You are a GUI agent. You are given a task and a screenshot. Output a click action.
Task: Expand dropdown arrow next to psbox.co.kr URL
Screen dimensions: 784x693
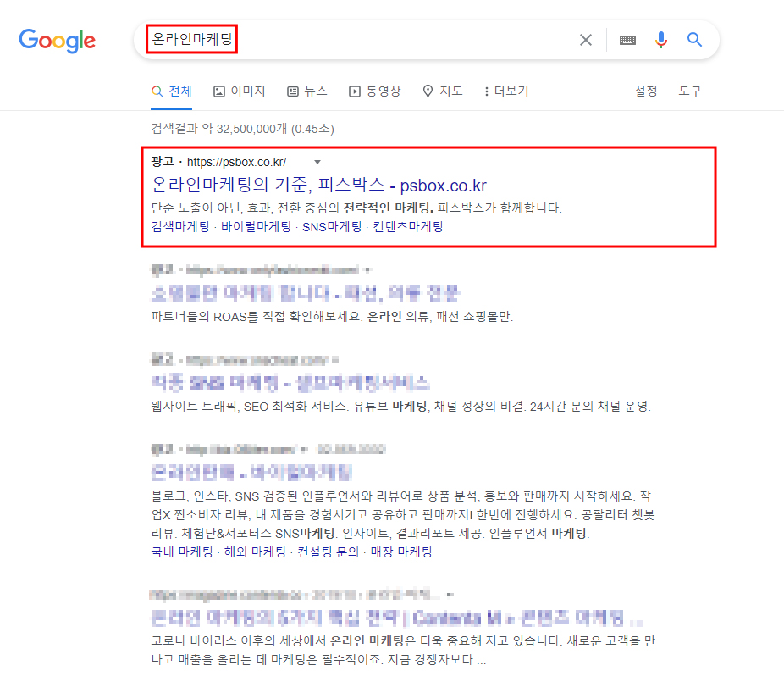point(317,162)
